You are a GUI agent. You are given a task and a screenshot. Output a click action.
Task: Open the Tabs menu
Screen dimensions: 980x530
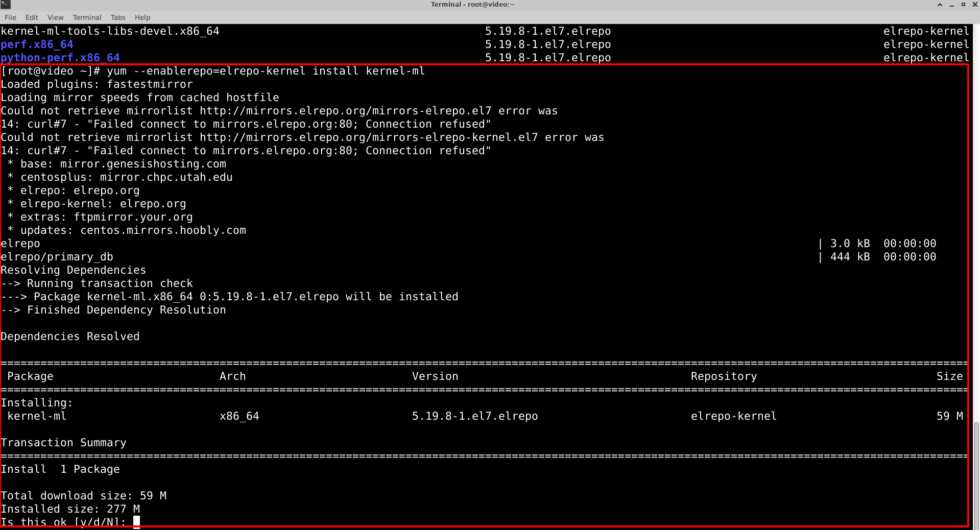click(118, 17)
